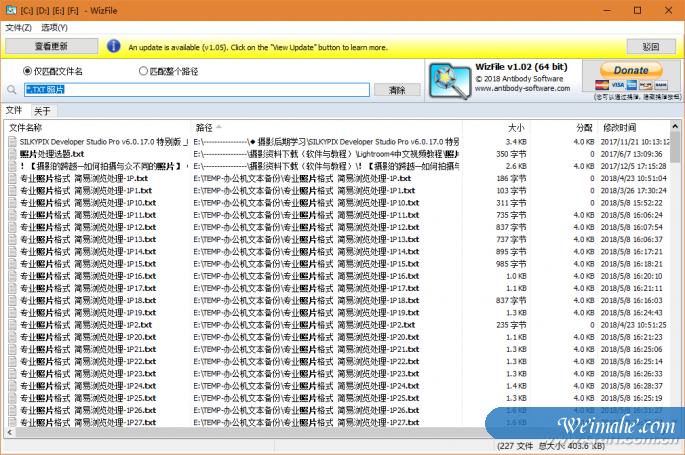685x455 pixels.
Task: Click the 3.4 KB size cell
Action: pyautogui.click(x=516, y=141)
